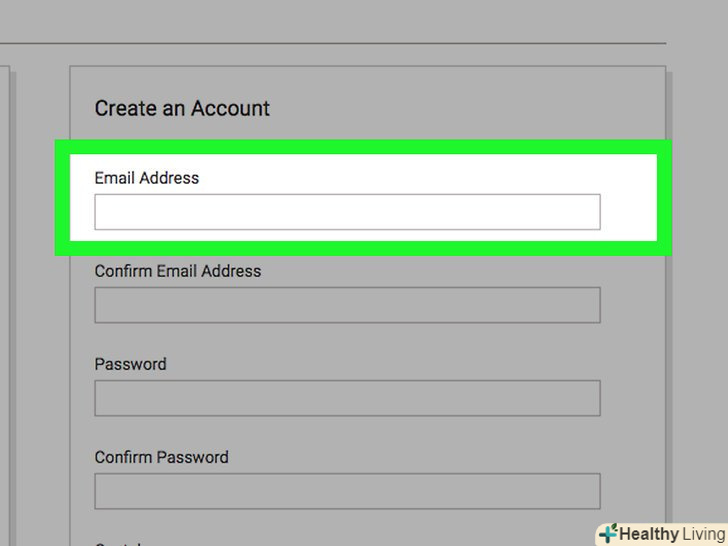Click the Create an Account heading
This screenshot has width=728, height=546.
tap(182, 108)
